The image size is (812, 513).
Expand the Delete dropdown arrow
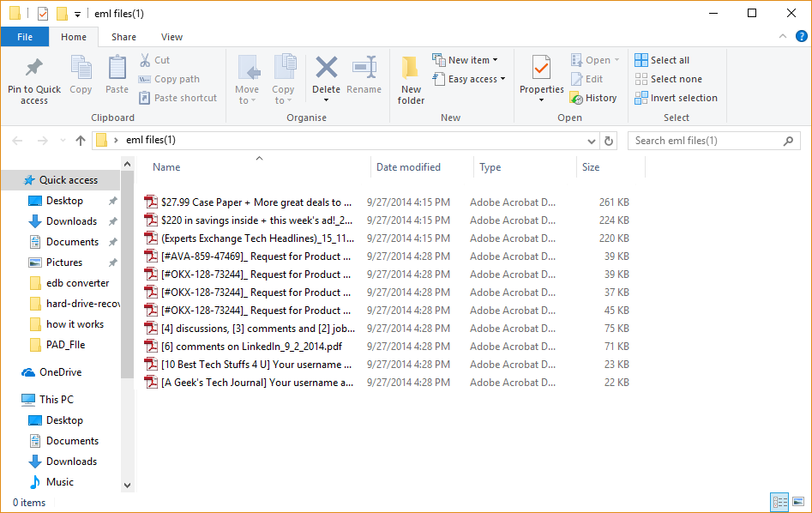point(326,100)
